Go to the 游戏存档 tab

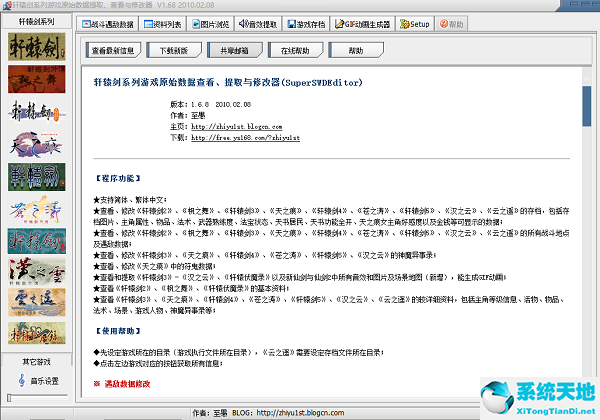coord(306,24)
